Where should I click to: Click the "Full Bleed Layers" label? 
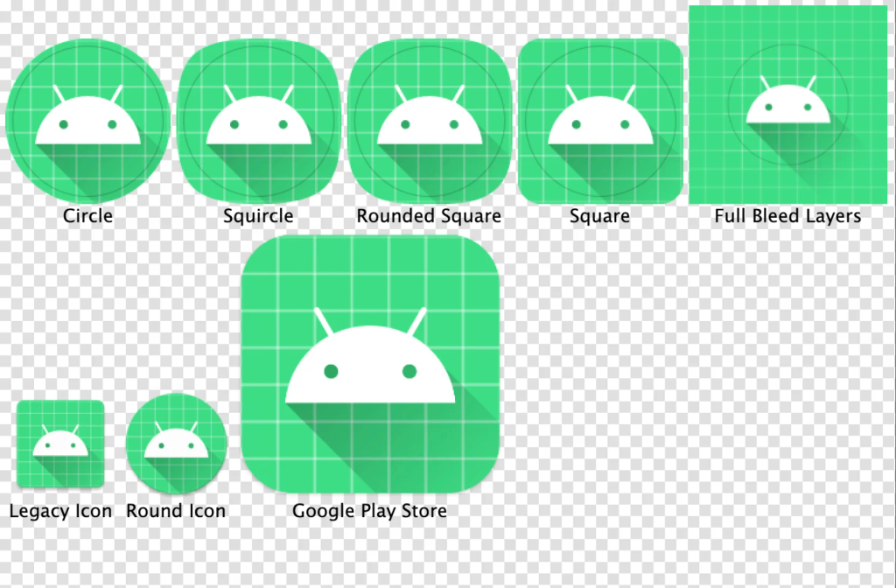pos(788,216)
